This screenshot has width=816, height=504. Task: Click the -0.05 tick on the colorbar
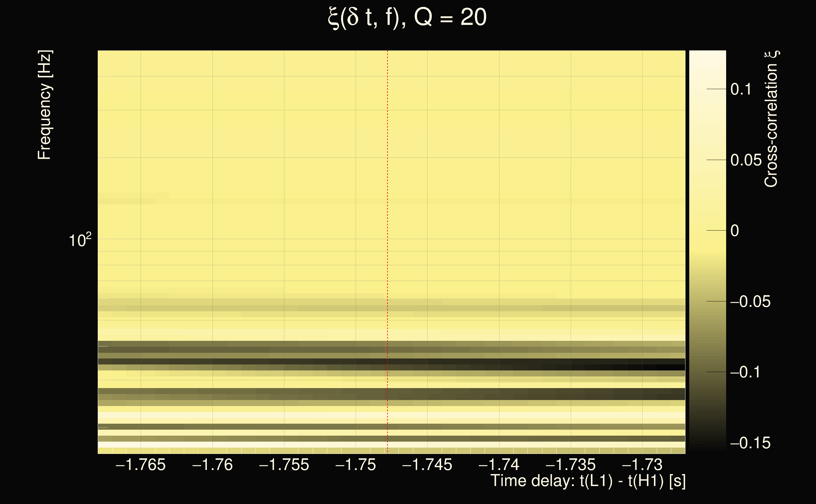tap(750, 302)
